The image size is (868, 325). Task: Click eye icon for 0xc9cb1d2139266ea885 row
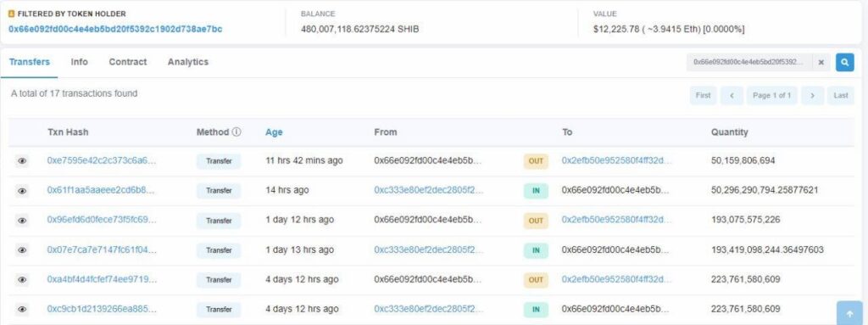pyautogui.click(x=22, y=309)
